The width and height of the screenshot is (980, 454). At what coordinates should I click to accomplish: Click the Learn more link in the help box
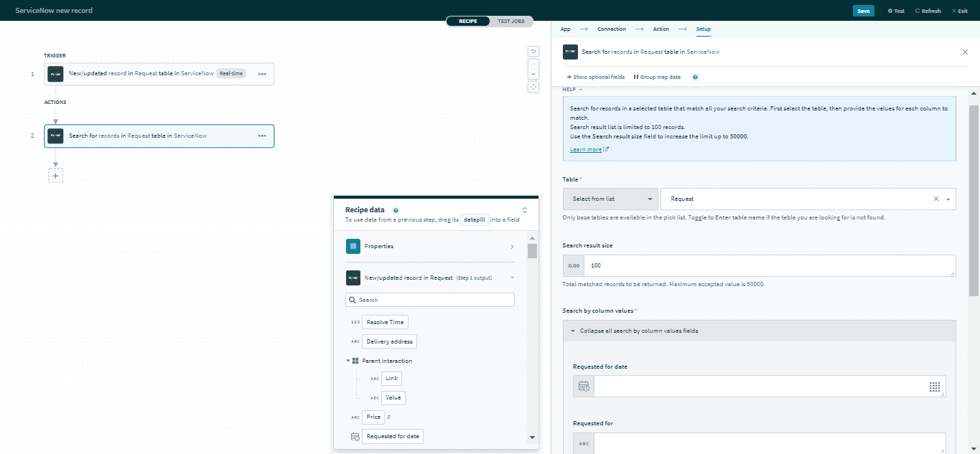pyautogui.click(x=584, y=148)
